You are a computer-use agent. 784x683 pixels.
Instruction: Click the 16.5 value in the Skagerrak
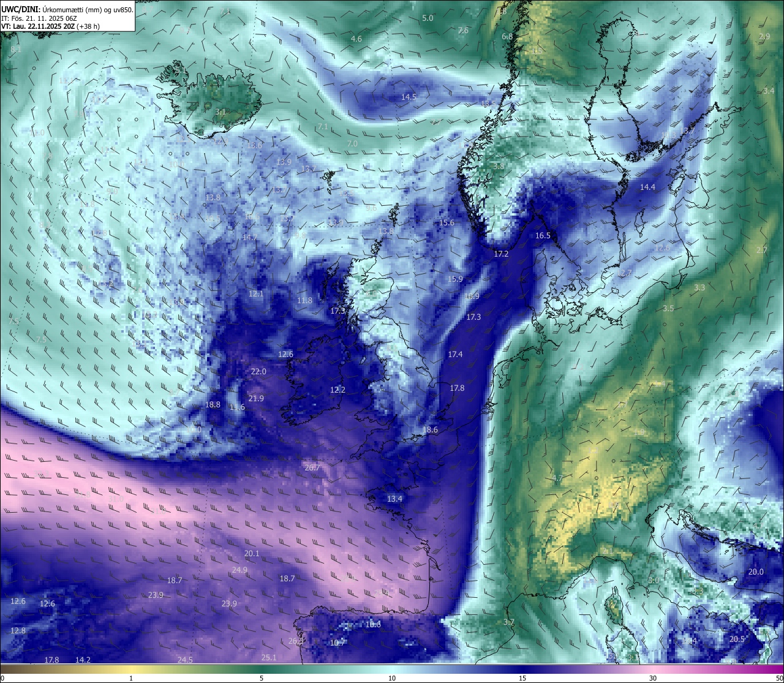[543, 236]
